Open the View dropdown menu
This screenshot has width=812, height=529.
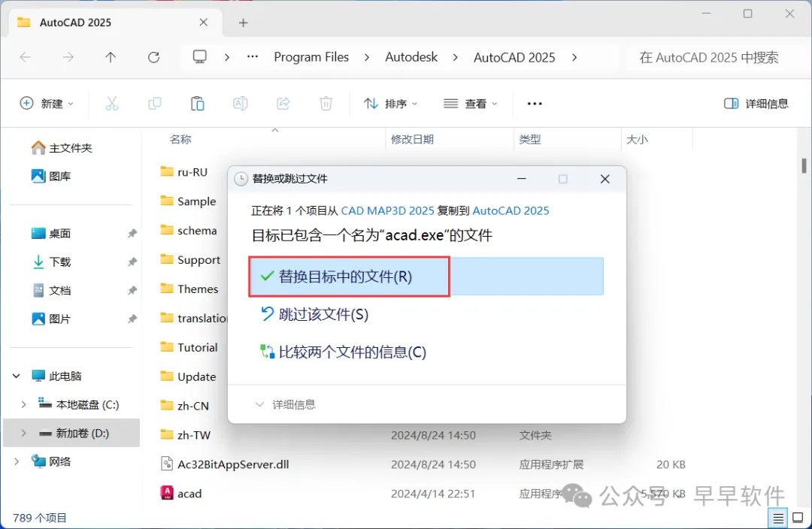[x=470, y=104]
